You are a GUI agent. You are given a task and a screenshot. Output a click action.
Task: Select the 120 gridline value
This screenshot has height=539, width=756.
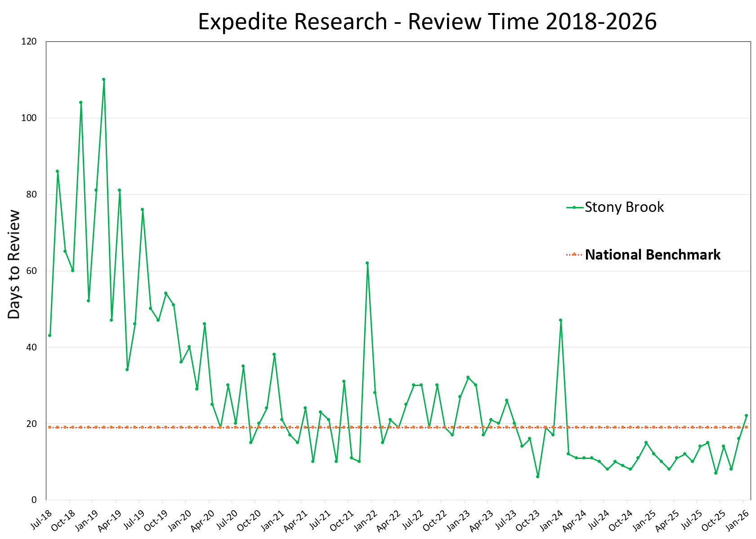click(30, 41)
